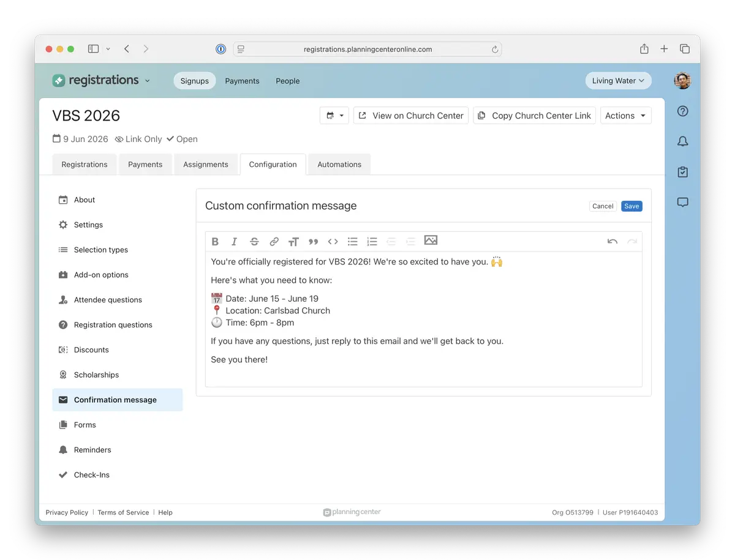The height and width of the screenshot is (560, 735).
Task: Open the calendar dropdown button
Action: pyautogui.click(x=334, y=116)
